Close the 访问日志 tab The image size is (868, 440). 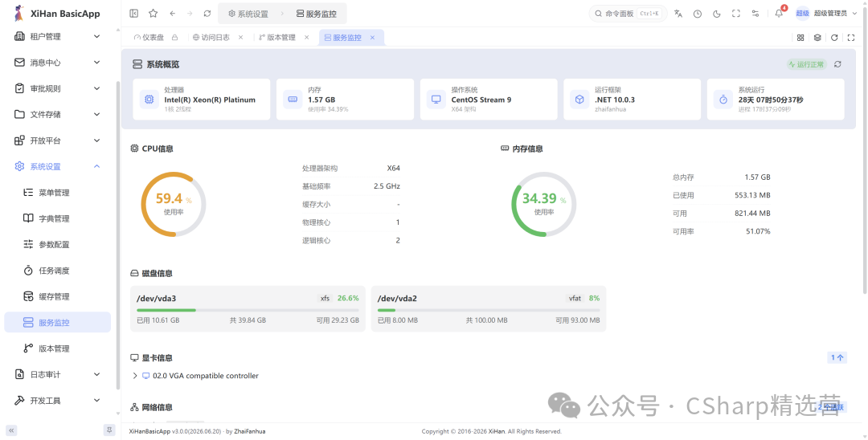pyautogui.click(x=241, y=38)
